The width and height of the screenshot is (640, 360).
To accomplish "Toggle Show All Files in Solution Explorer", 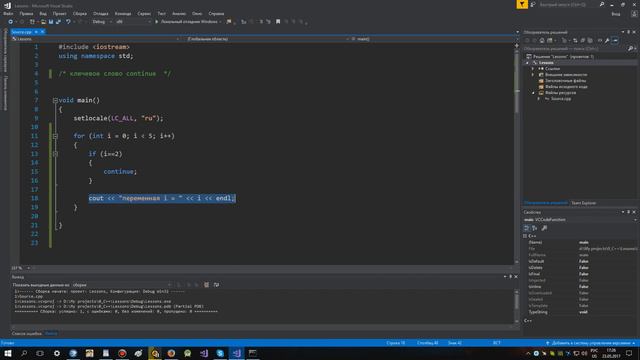I will point(590,40).
